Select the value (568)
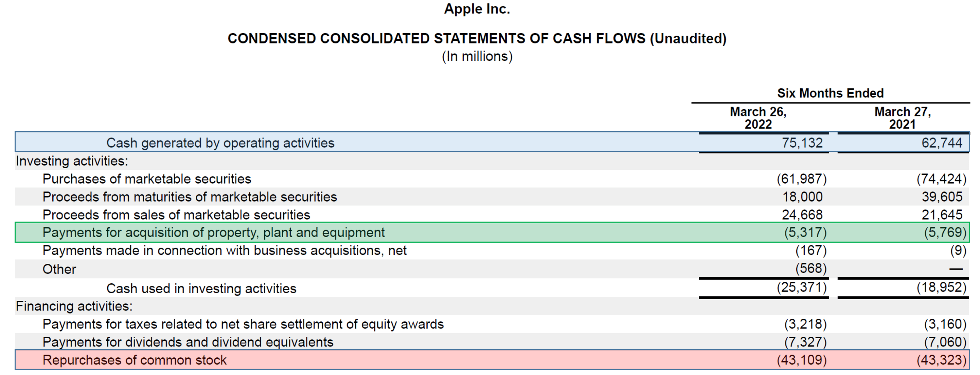Screen dimensions: 980x375 point(811,269)
